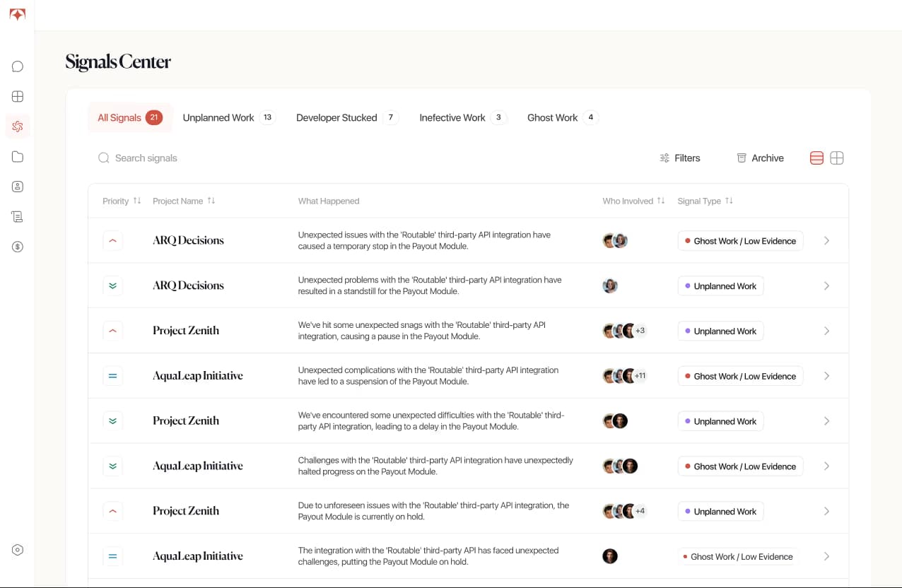Expand the AquaLeap Initiative +11 row chevron
902x588 pixels.
826,376
